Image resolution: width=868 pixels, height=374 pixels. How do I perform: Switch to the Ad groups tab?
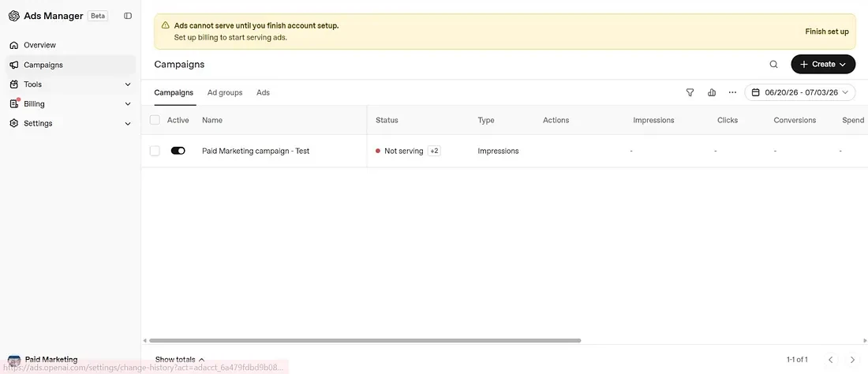pyautogui.click(x=225, y=92)
